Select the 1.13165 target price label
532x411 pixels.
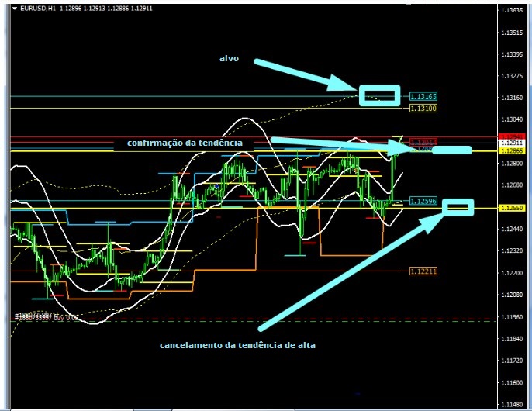423,97
